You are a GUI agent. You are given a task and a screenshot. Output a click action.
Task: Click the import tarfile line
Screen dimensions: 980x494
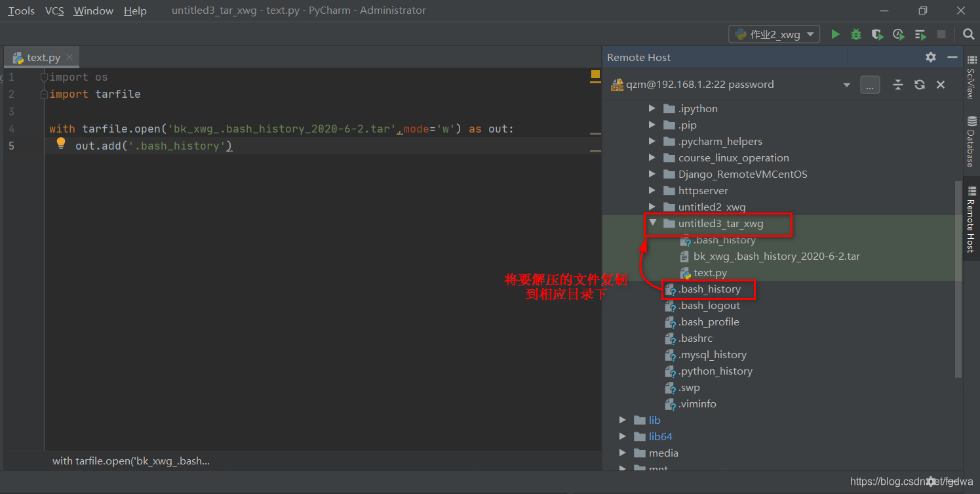click(x=95, y=94)
